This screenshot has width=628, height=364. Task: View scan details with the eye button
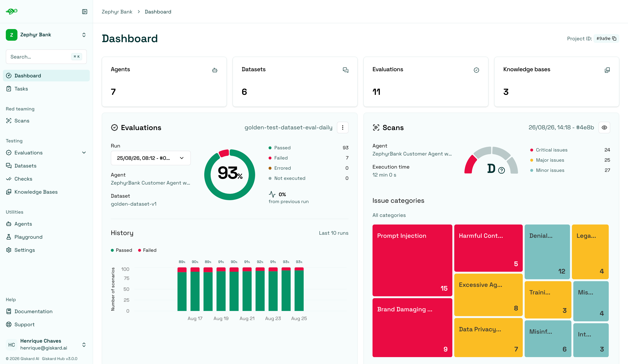[604, 128]
